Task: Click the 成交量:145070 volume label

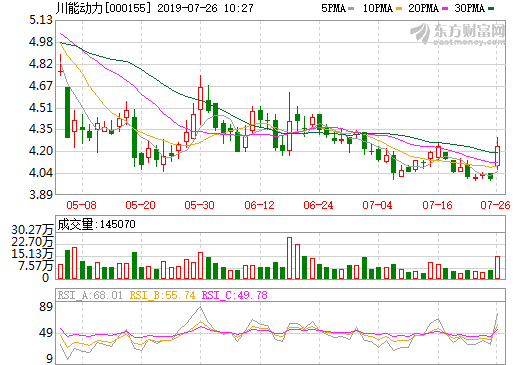Action: (x=96, y=224)
